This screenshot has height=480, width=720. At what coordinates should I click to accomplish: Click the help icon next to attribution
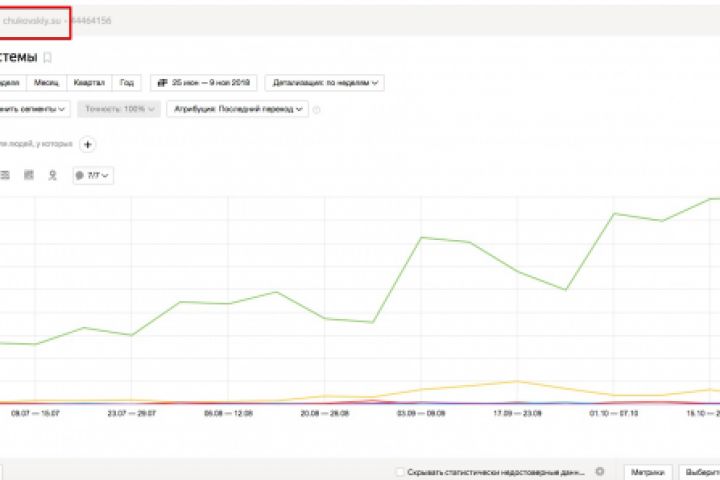[317, 109]
